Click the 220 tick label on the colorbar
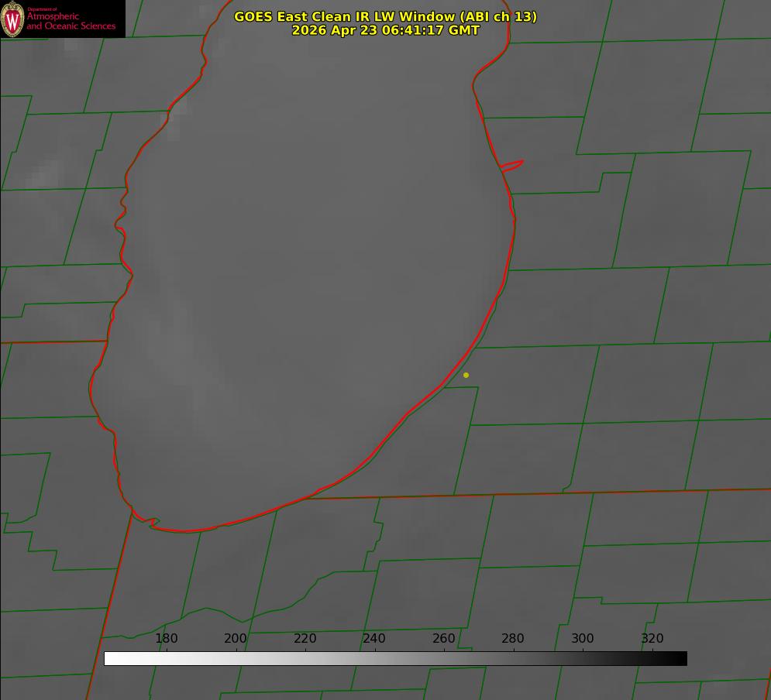This screenshot has width=771, height=700. (x=305, y=638)
